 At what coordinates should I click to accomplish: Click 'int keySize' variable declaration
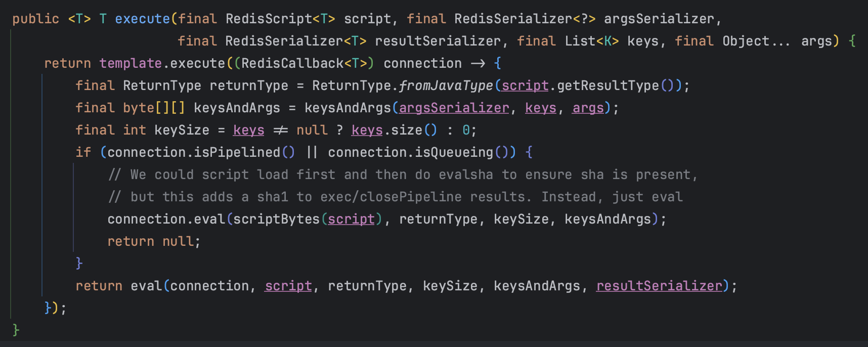166,130
